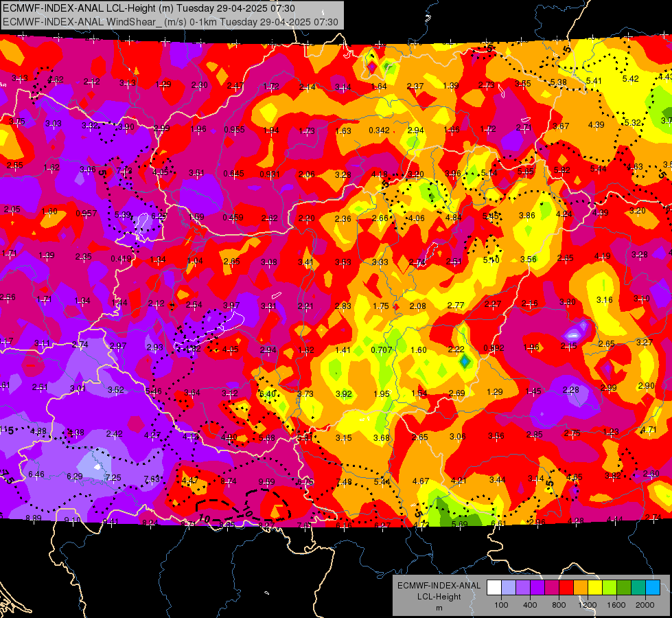Click the WindShear_ (m/s) 0-1km title line
Image resolution: width=672 pixels, height=618 pixels.
click(170, 22)
